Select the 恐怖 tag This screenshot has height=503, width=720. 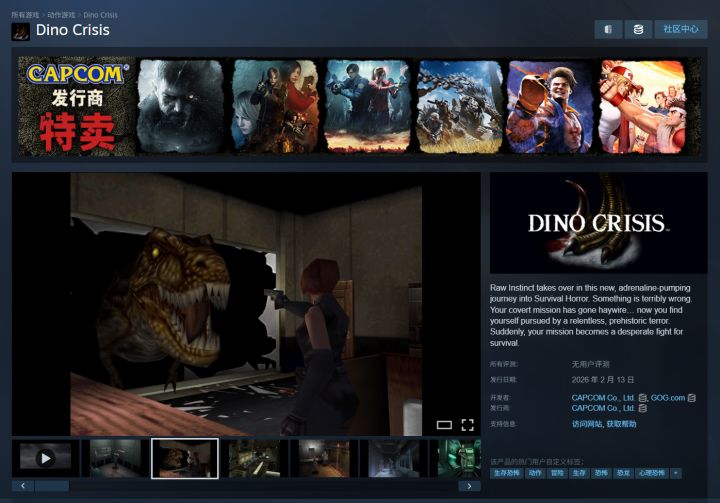(x=601, y=473)
